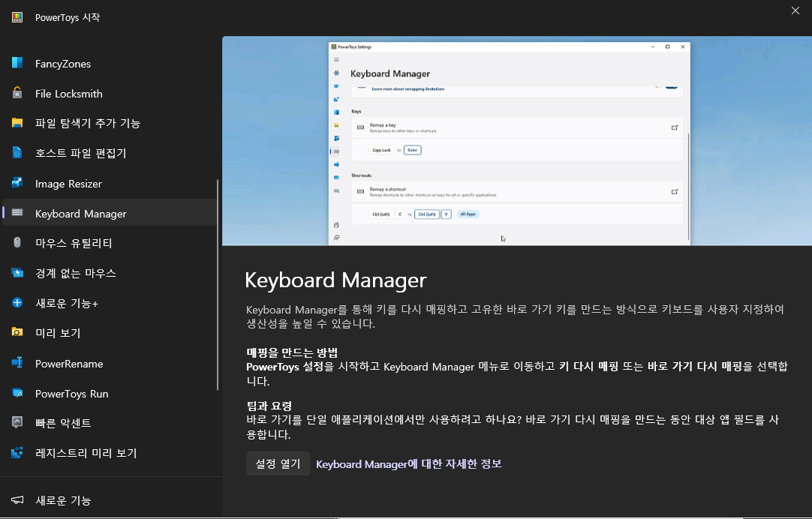Close the PowerToys 시작 window

[x=795, y=10]
